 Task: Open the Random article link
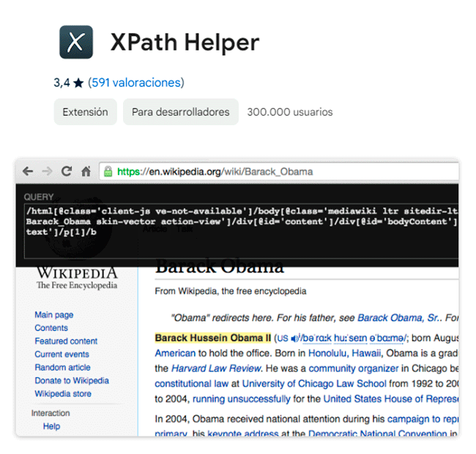coord(62,367)
